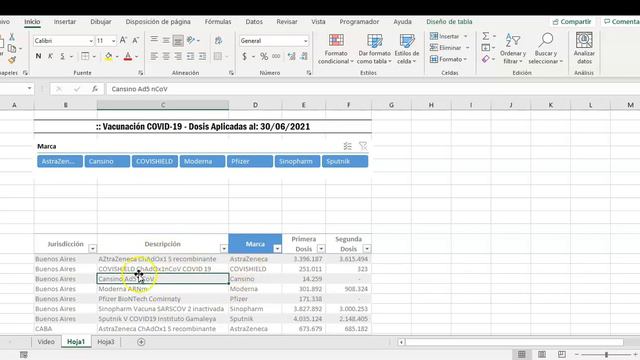The image size is (640, 360).
Task: Open the Diseño de tabla tab
Action: [x=449, y=22]
